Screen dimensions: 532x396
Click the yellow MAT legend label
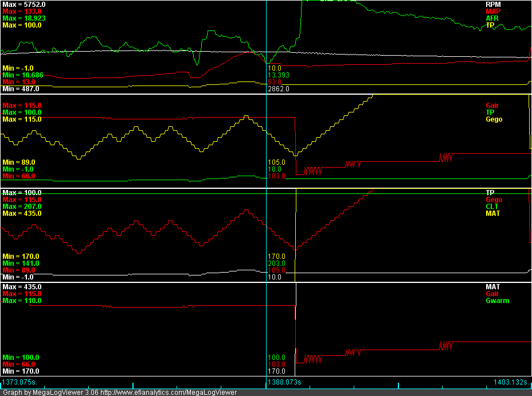pos(492,213)
